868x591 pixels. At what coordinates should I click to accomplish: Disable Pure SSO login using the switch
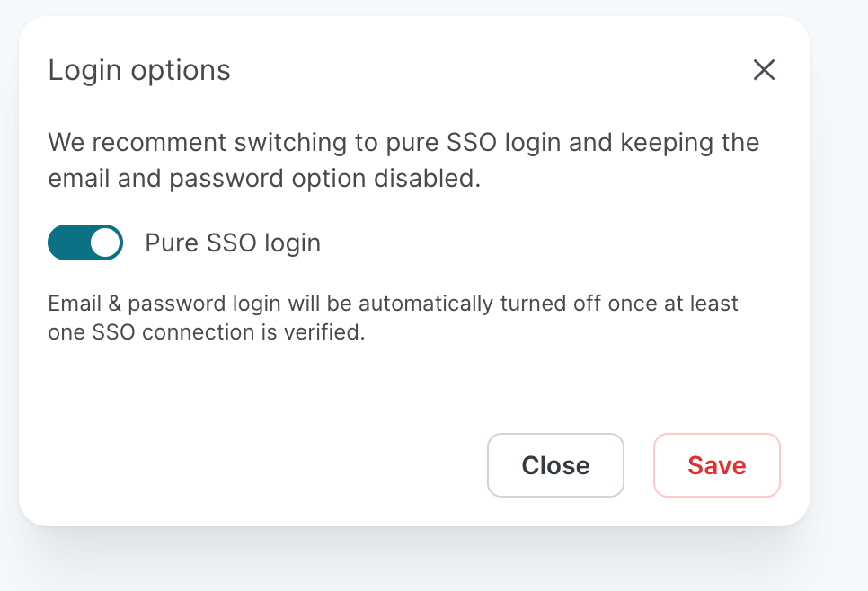[85, 243]
